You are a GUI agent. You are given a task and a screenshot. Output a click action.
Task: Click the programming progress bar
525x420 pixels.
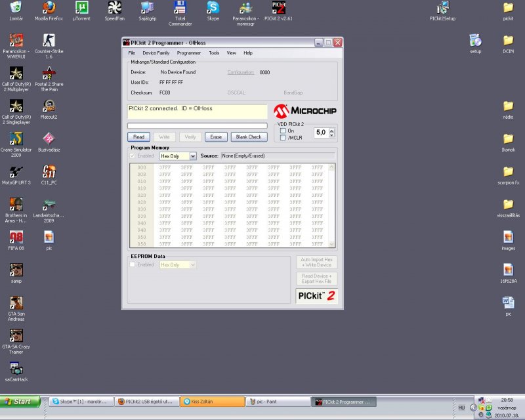pyautogui.click(x=198, y=125)
